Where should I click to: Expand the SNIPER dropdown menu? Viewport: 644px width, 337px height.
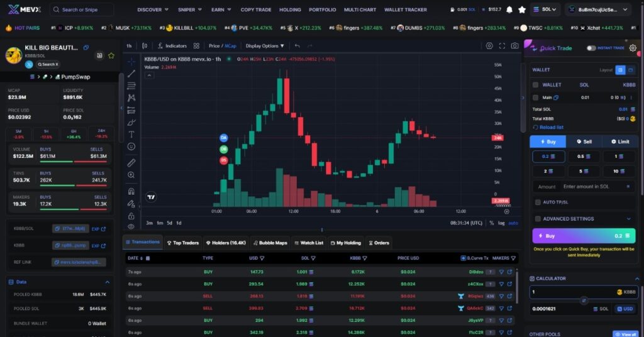pyautogui.click(x=190, y=9)
